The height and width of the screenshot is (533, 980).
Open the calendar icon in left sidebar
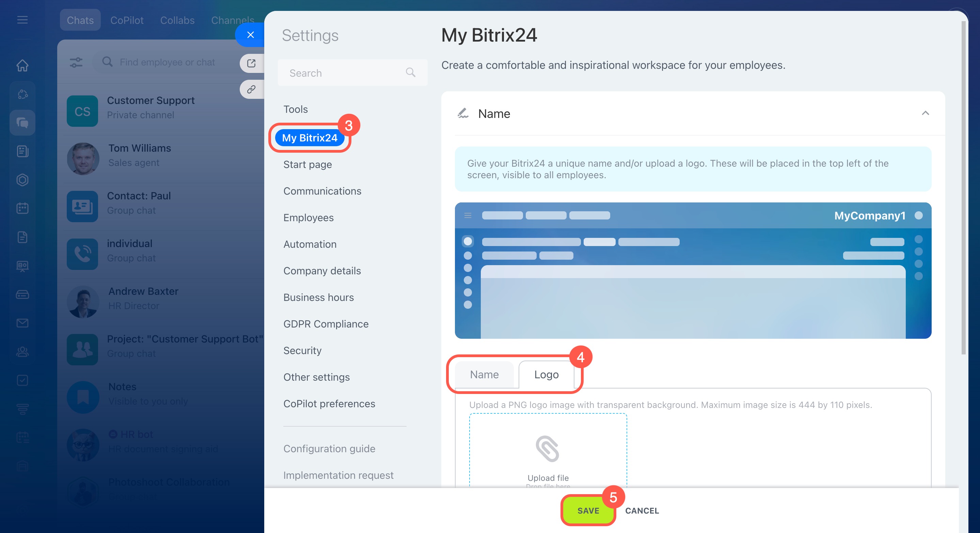[22, 208]
